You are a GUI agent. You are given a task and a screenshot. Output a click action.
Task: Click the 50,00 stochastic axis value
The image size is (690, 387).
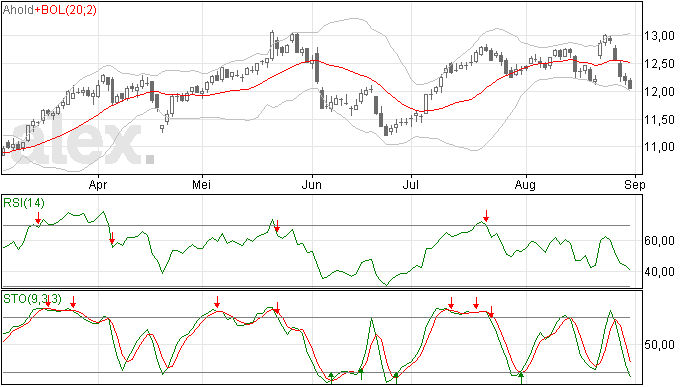tap(659, 345)
